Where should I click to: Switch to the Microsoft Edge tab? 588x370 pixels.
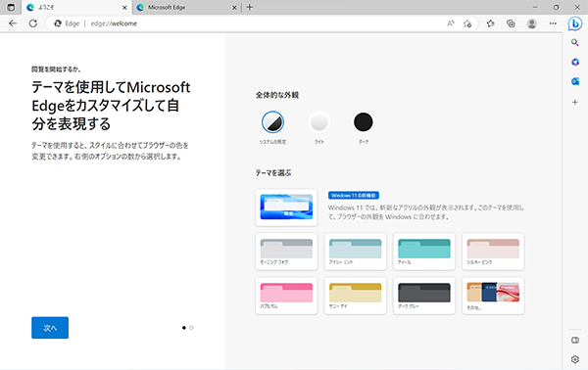tap(186, 8)
